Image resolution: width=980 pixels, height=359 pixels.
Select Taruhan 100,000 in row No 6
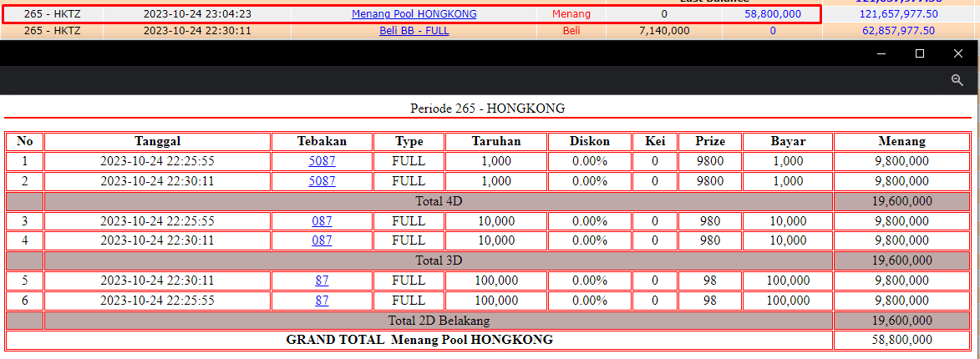496,301
